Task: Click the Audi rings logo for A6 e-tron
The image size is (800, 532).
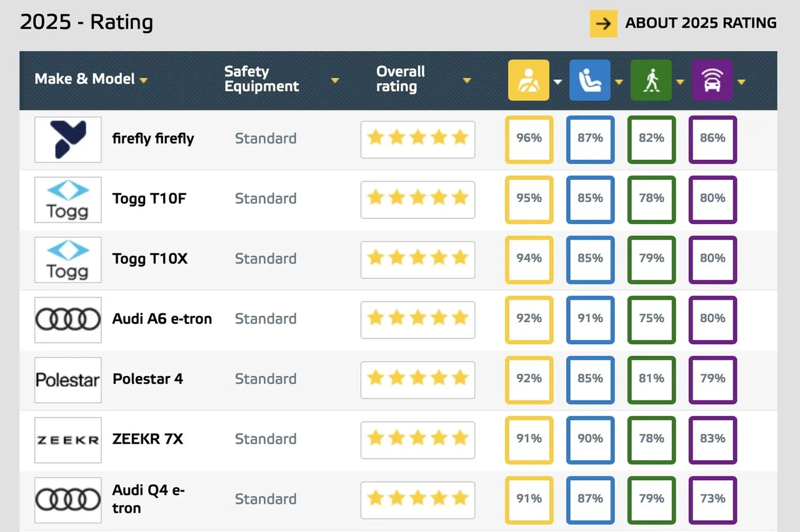Action: [x=67, y=320]
